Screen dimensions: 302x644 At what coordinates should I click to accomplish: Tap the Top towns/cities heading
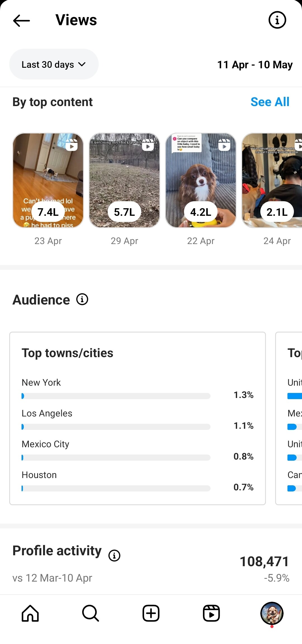67,353
